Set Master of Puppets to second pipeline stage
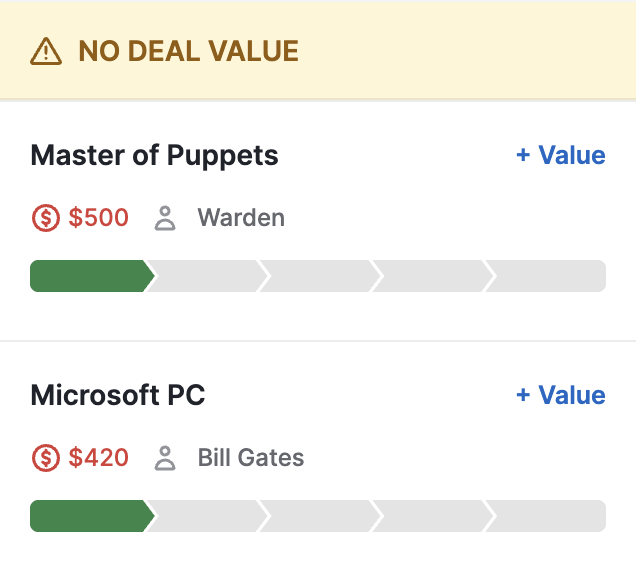Screen dimensions: 636x580 pyautogui.click(x=207, y=276)
